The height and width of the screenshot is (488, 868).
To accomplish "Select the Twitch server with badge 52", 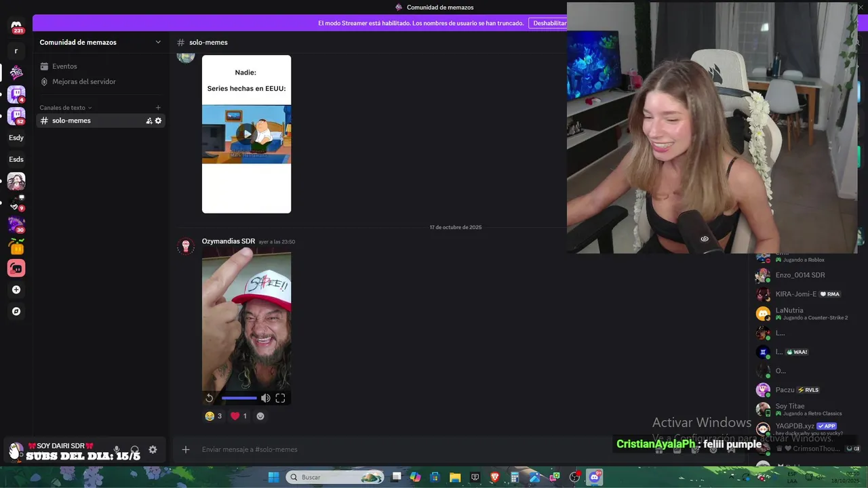I will 16,116.
